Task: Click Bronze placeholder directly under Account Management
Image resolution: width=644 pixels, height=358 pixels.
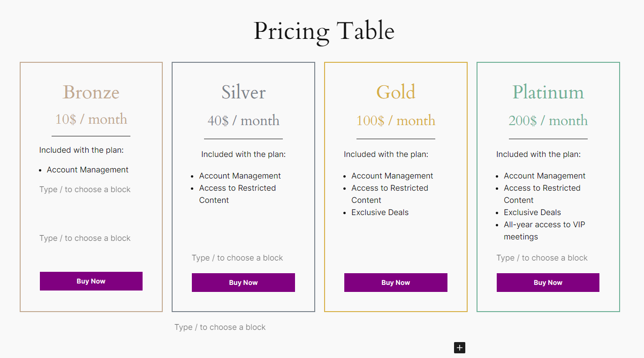Action: pyautogui.click(x=85, y=189)
